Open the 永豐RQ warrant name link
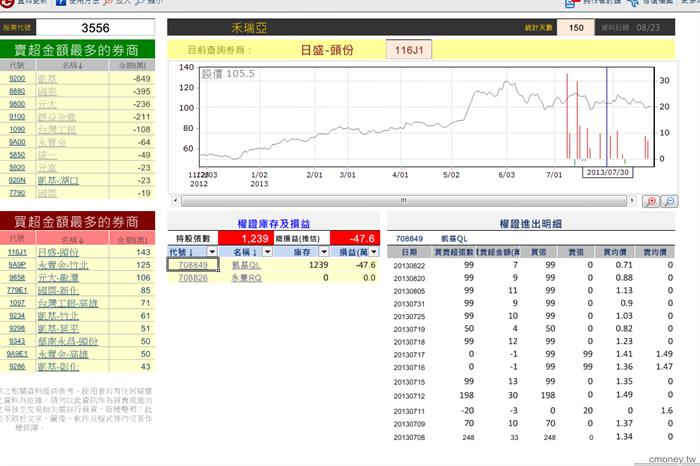The height and width of the screenshot is (466, 700). point(246,278)
